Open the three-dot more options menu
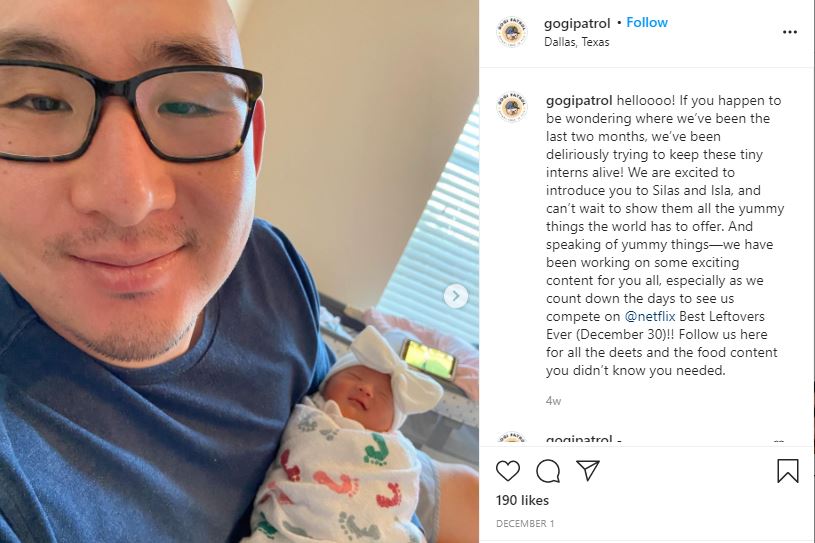The height and width of the screenshot is (543, 815). coord(790,32)
